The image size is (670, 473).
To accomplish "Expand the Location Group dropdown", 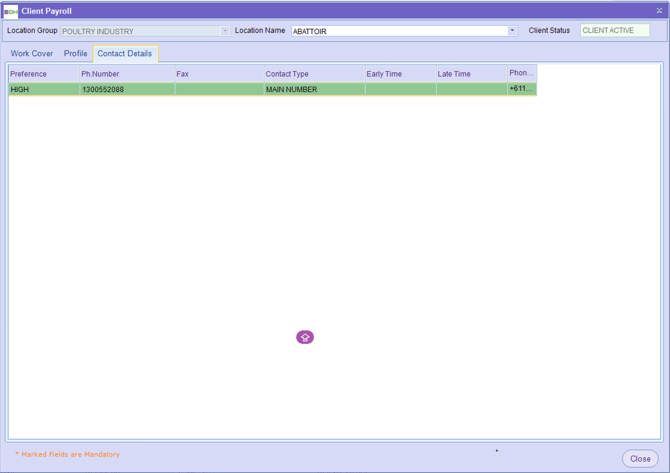I will point(225,31).
